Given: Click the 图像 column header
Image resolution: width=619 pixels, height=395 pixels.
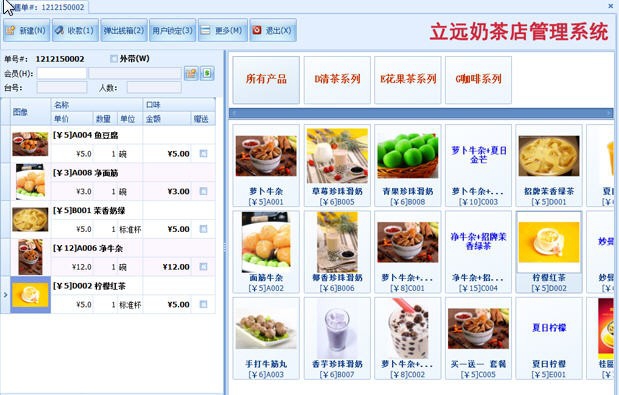Looking at the screenshot, I should pos(31,112).
